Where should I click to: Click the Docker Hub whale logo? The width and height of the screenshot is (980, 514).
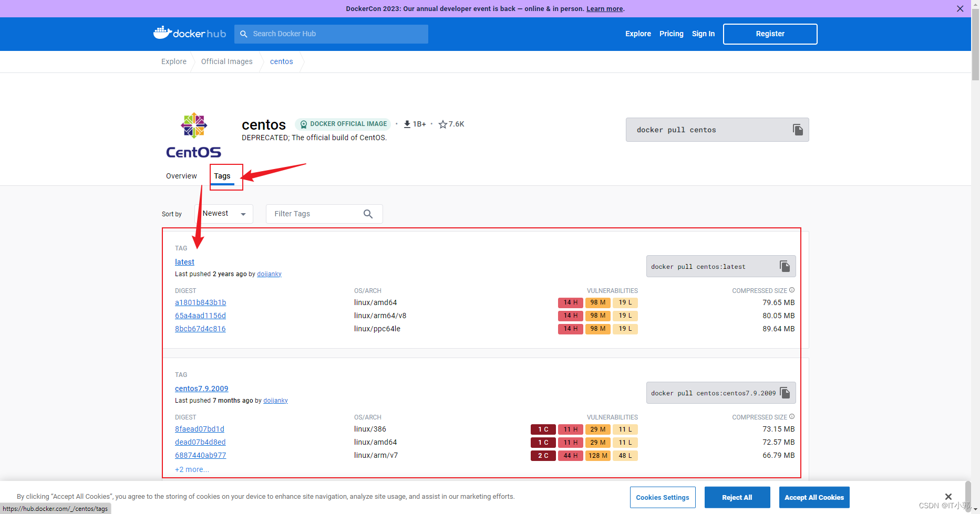point(189,33)
